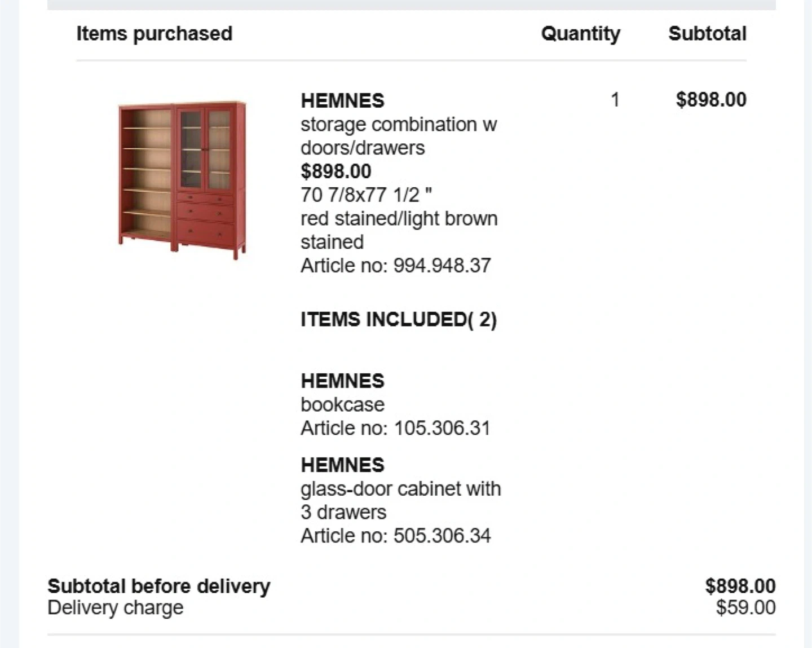This screenshot has width=812, height=648.
Task: Click the $898.00 subtotal in the item row
Action: click(x=711, y=100)
